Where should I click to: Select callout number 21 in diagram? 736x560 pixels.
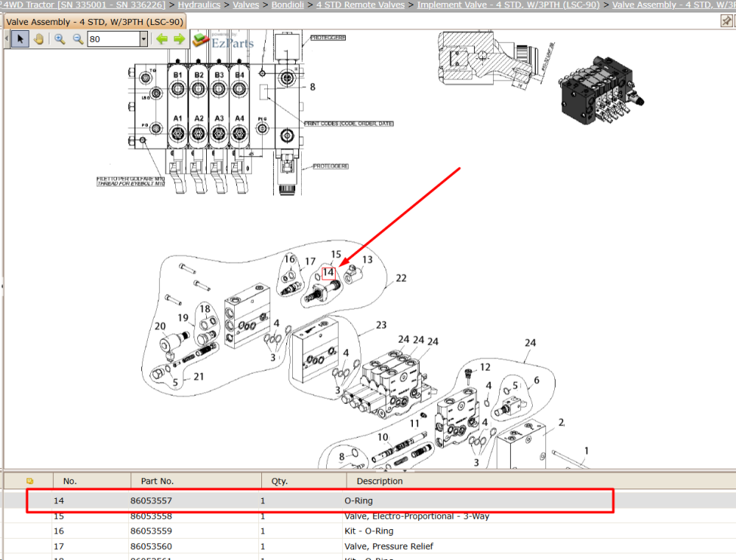pyautogui.click(x=199, y=377)
